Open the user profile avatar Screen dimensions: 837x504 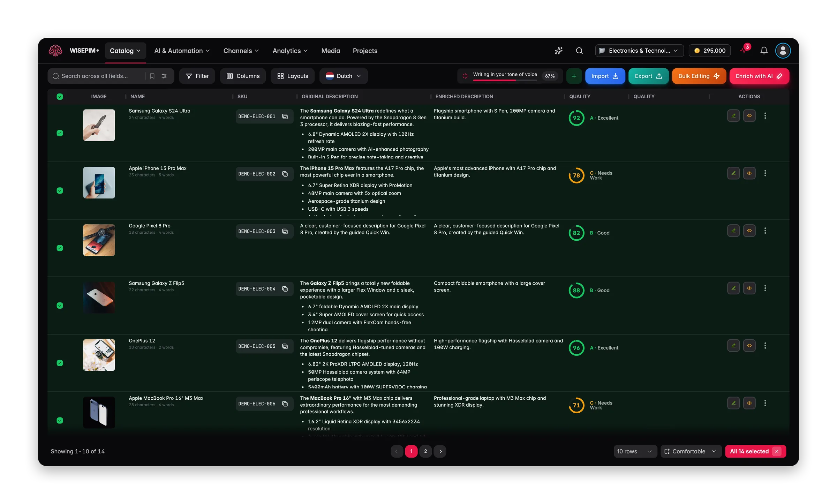click(783, 51)
